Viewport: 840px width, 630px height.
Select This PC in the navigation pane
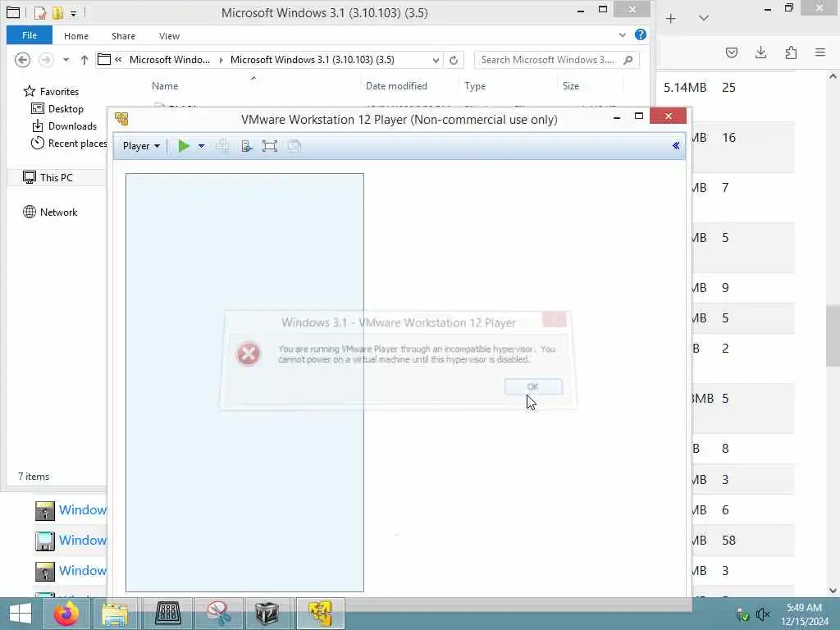tap(56, 177)
